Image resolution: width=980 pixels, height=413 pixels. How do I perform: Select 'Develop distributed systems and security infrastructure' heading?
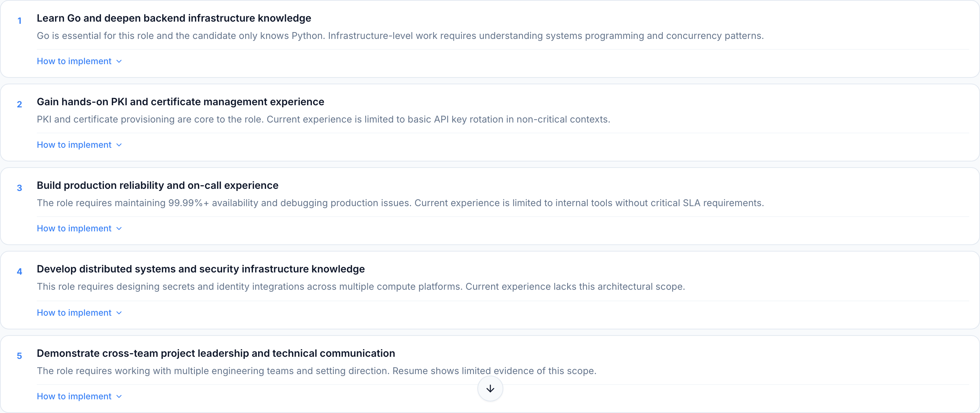200,269
